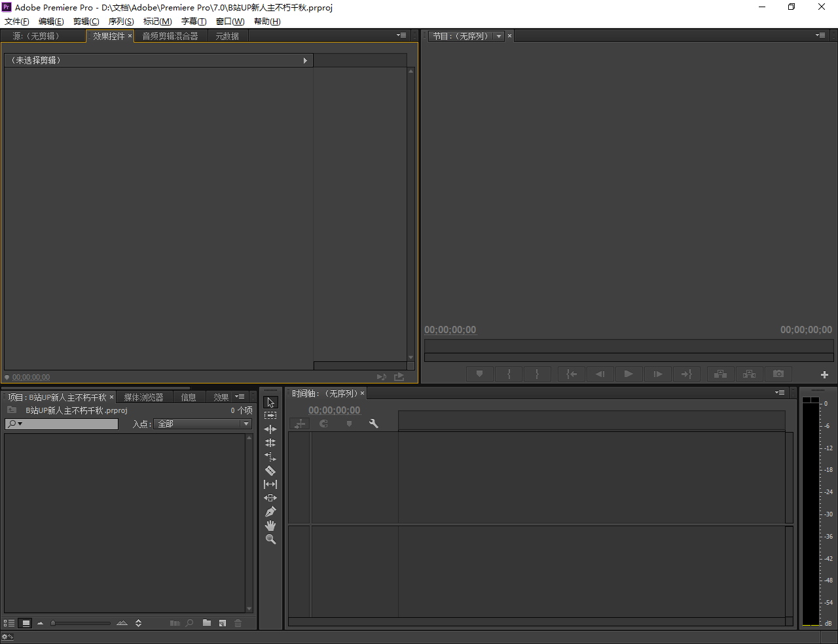
Task: Click the Find icon in project panel
Action: click(189, 623)
